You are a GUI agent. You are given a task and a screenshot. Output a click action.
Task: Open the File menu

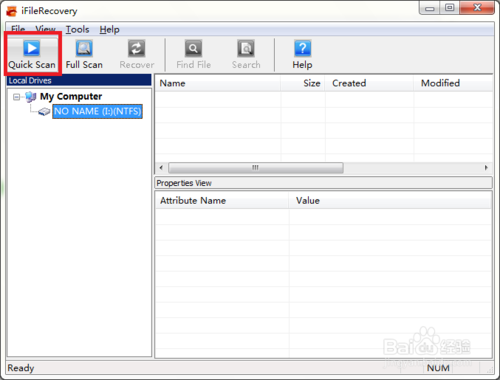pyautogui.click(x=18, y=29)
